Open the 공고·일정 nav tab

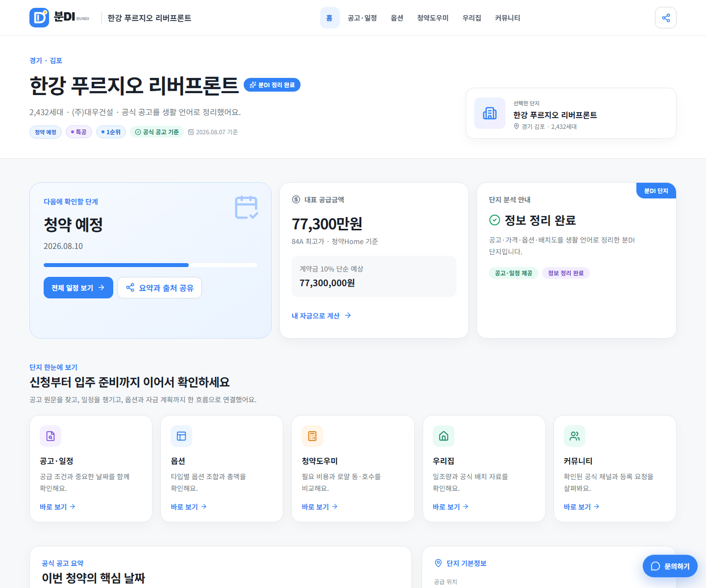pyautogui.click(x=362, y=18)
